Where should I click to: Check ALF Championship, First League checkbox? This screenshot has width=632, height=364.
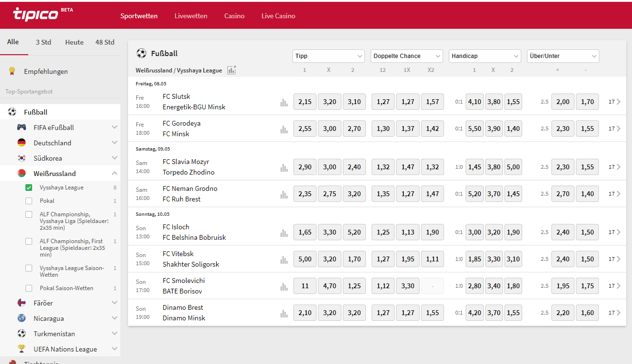(29, 241)
